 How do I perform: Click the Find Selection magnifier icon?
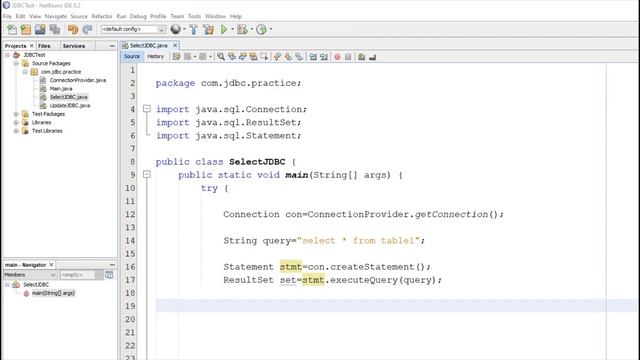pos(221,57)
